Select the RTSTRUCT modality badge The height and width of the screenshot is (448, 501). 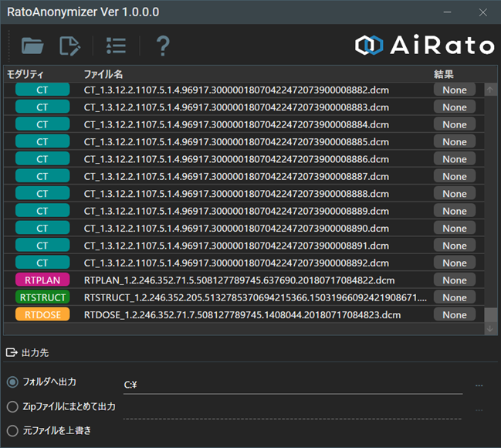coord(42,297)
